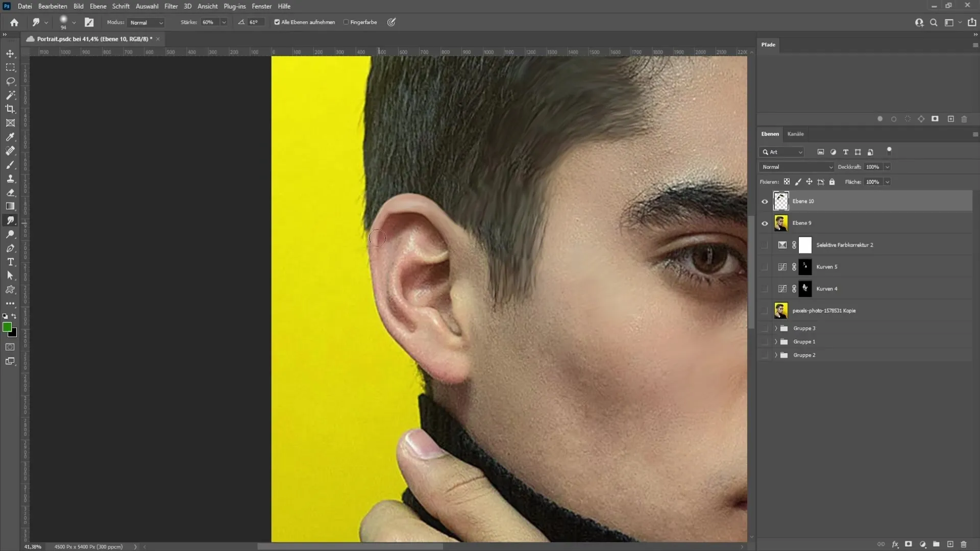This screenshot has height=551, width=980.
Task: Enable Fingerfarbe checkbox in toolbar
Action: click(x=347, y=22)
